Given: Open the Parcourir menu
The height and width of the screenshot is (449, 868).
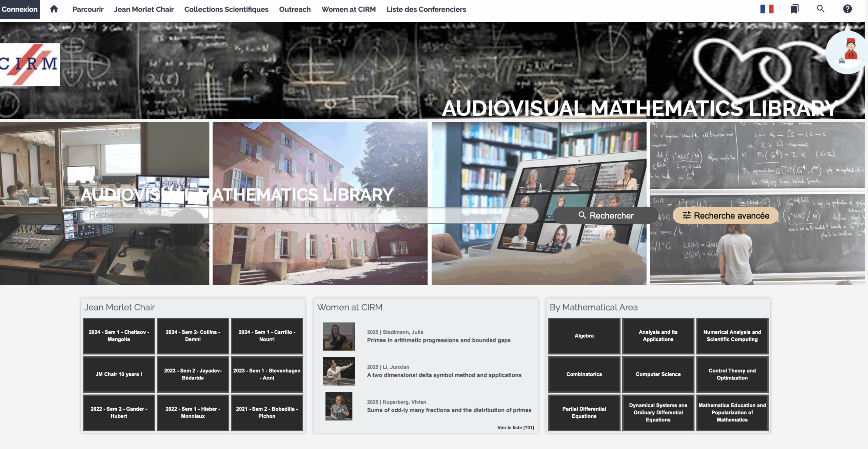Looking at the screenshot, I should point(88,9).
